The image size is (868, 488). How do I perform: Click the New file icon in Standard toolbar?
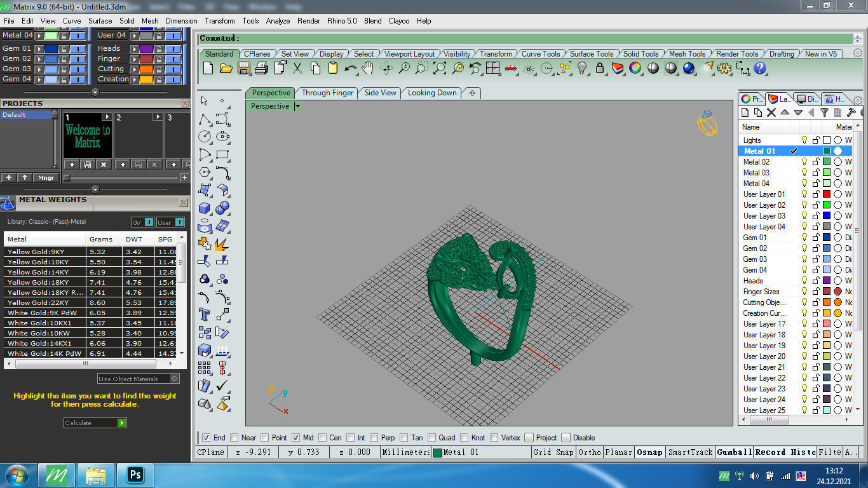click(x=208, y=68)
